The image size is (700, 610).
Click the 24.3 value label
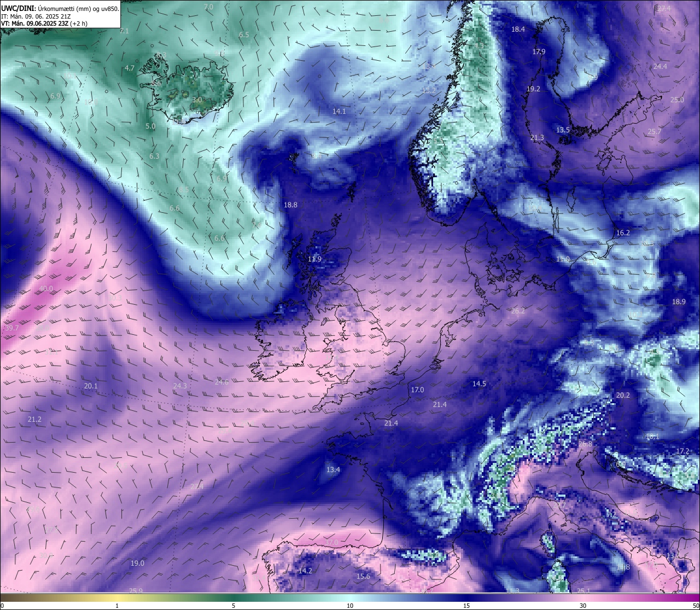[x=180, y=386]
